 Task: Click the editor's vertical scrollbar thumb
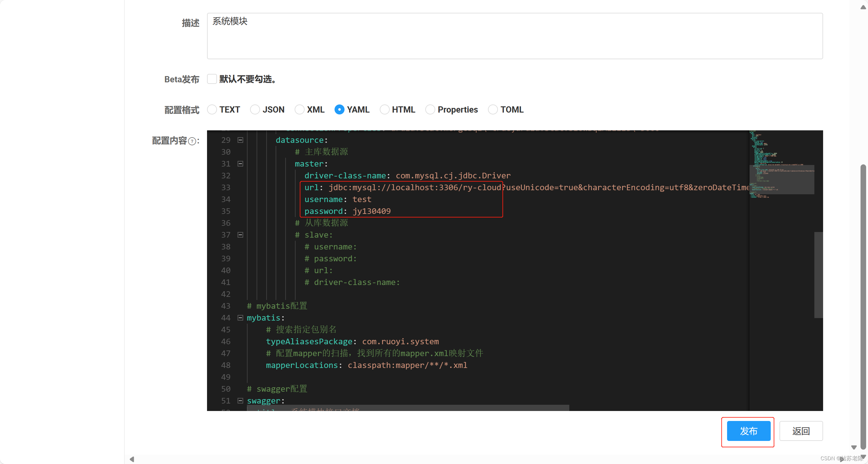click(x=818, y=275)
